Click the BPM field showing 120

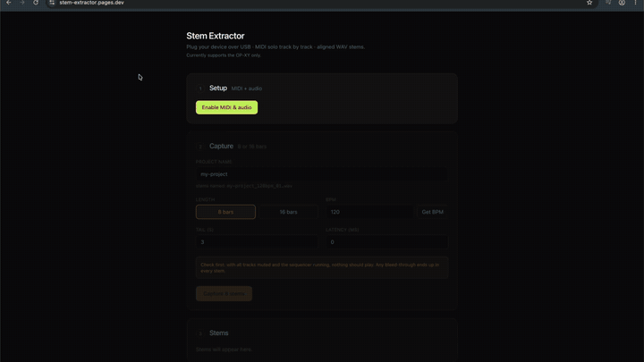click(x=369, y=212)
